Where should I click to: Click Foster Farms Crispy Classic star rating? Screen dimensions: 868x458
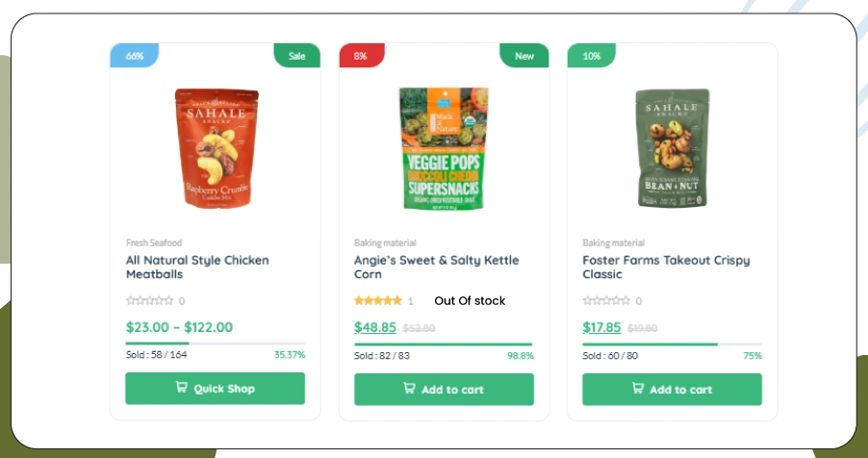coord(606,301)
